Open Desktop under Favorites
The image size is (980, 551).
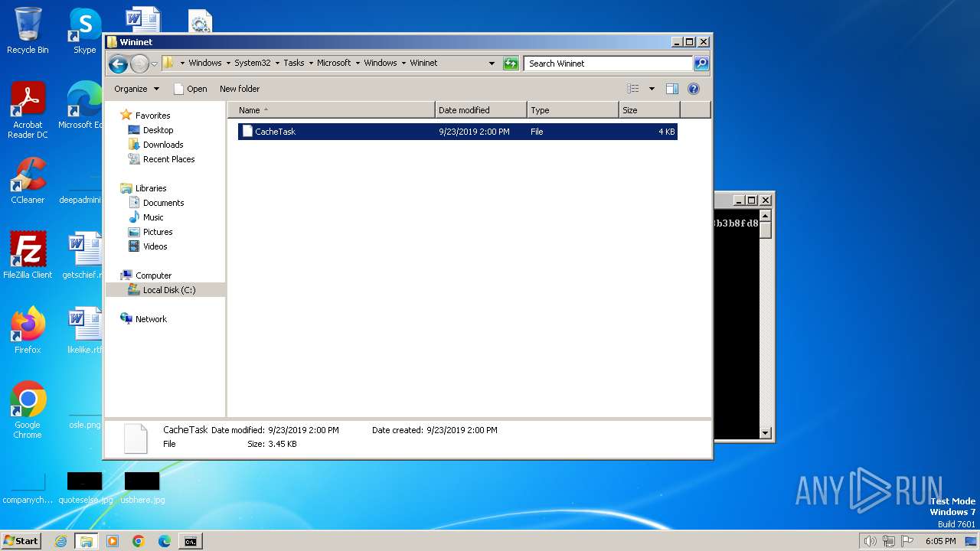158,130
